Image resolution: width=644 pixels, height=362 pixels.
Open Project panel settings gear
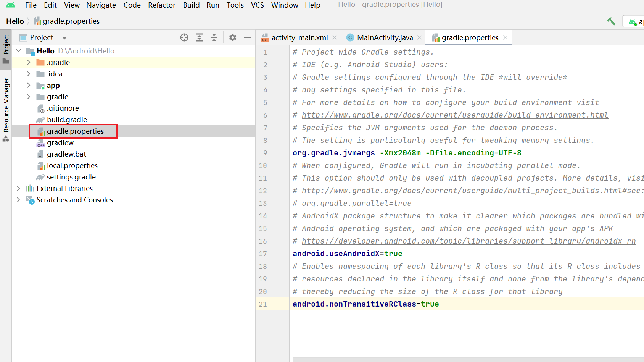233,37
